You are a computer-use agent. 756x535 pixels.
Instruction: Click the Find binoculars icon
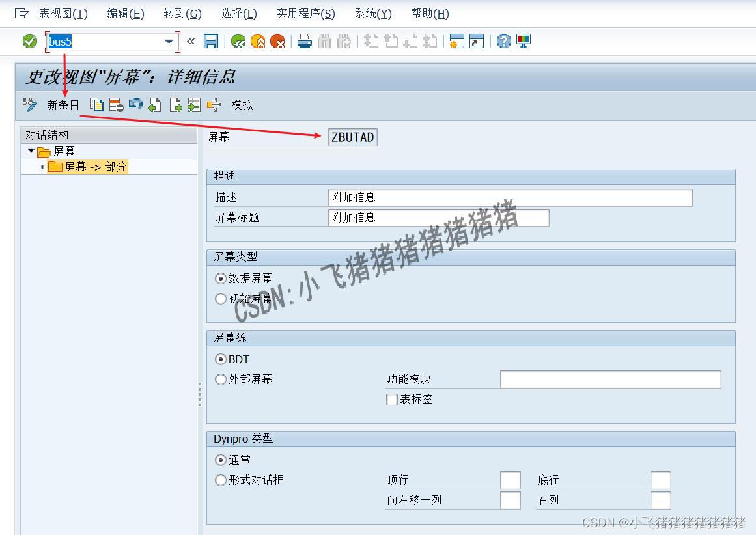324,42
